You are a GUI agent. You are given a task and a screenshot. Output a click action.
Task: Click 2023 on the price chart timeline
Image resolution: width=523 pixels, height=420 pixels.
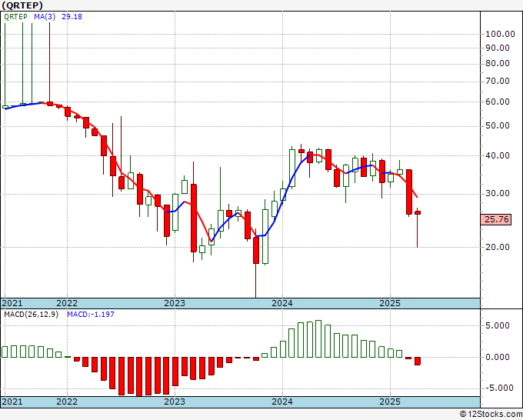point(175,303)
